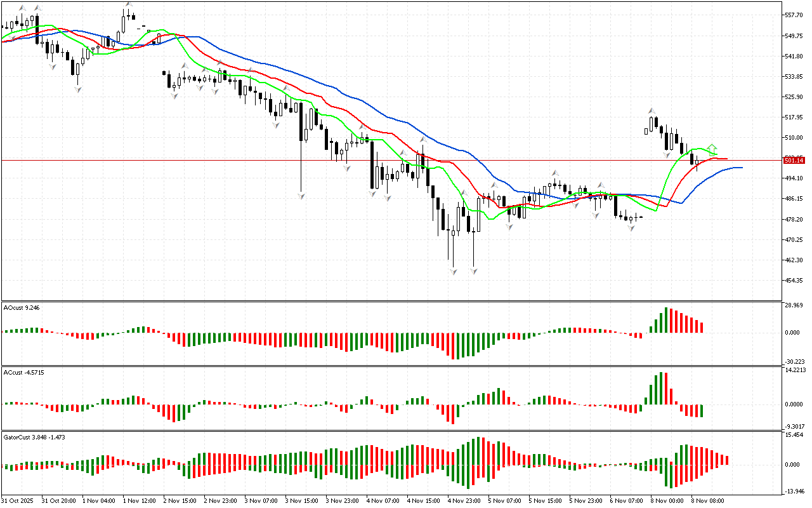The width and height of the screenshot is (812, 508).
Task: Click down fractal beneath the 8 Nov pullback candle
Action: click(667, 155)
